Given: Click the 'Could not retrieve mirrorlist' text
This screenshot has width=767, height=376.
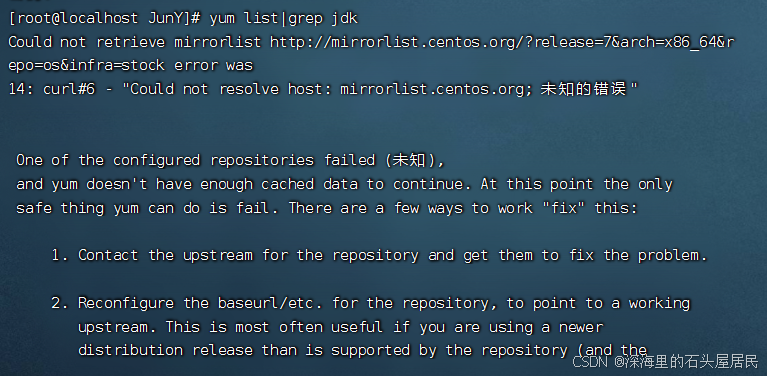Looking at the screenshot, I should click(135, 42).
